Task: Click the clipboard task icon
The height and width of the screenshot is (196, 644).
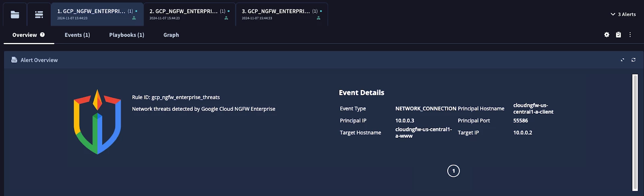Action: [x=618, y=35]
